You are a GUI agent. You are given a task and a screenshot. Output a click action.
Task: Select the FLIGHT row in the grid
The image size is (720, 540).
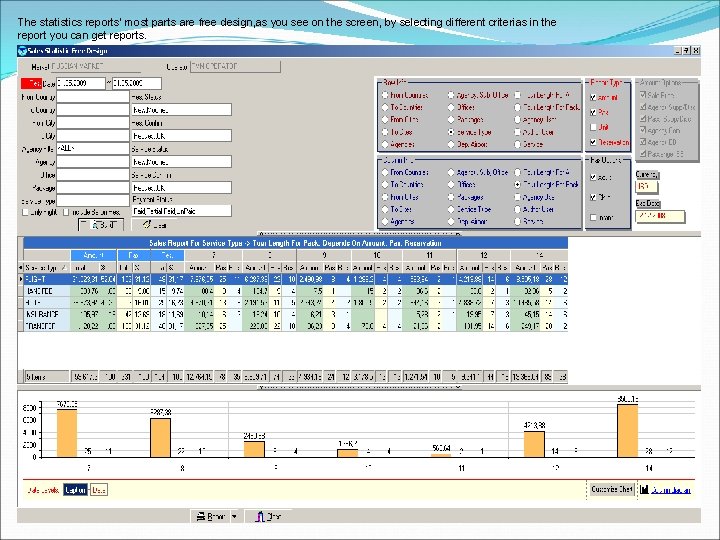295,279
